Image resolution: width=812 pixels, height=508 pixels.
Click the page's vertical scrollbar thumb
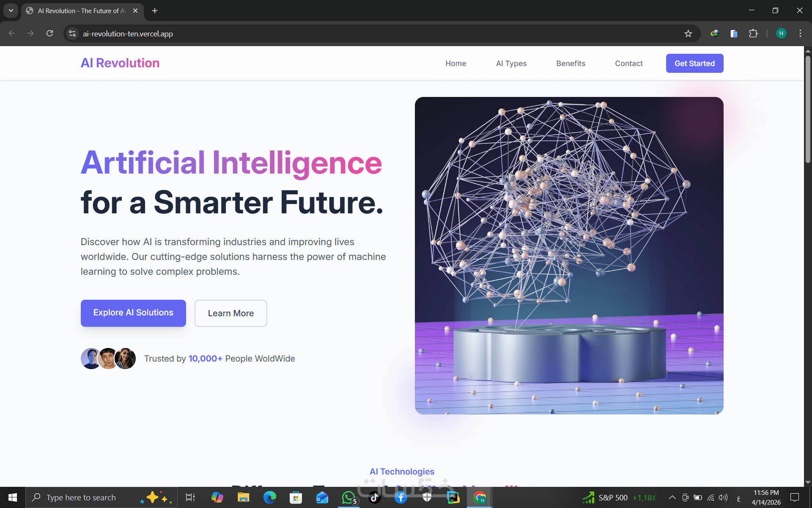(x=808, y=109)
